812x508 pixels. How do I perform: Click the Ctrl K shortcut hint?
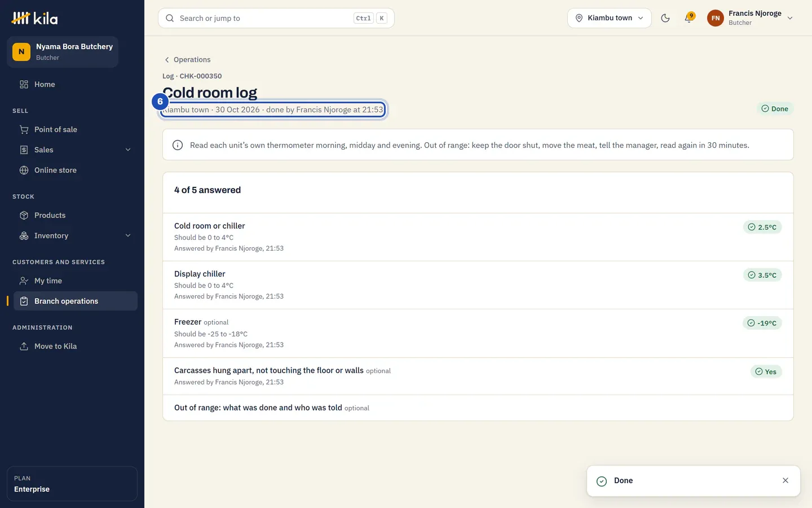(x=370, y=18)
